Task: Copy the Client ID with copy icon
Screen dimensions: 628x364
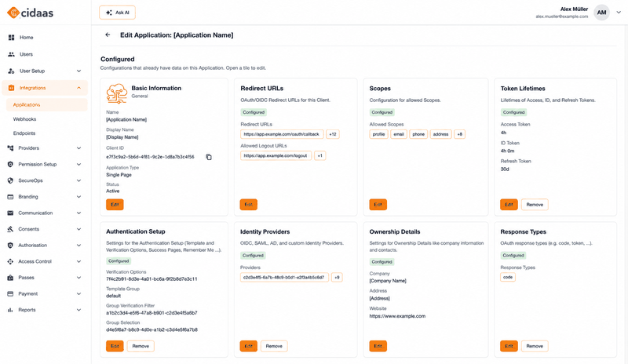Action: [x=209, y=157]
